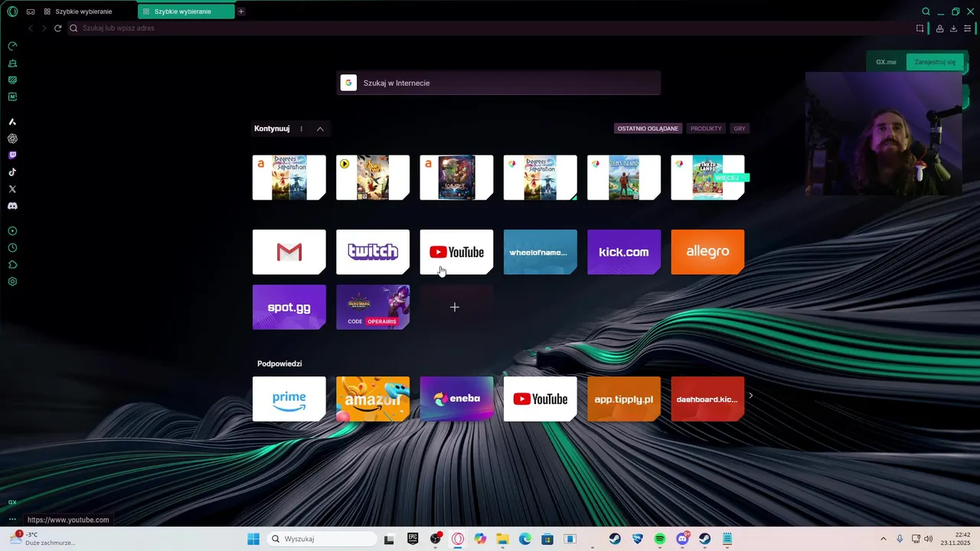The width and height of the screenshot is (980, 551).
Task: Open Settings gear icon in sidebar
Action: pyautogui.click(x=12, y=282)
